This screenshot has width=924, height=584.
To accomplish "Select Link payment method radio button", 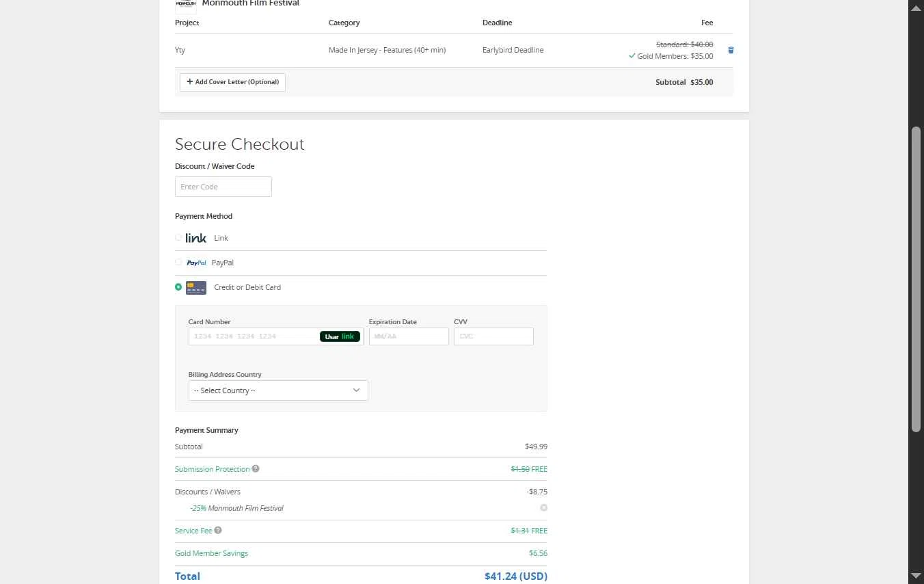I will click(178, 237).
